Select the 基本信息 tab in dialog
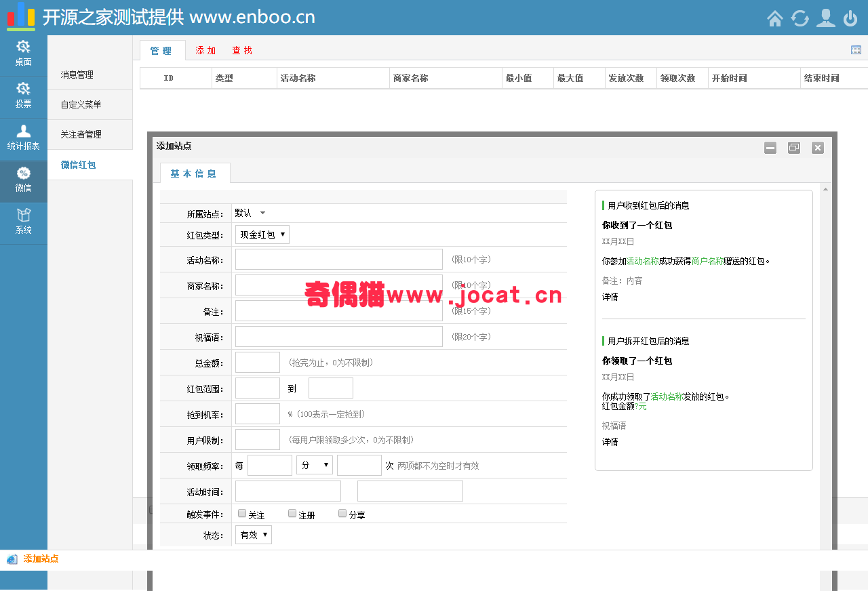Screen dimensions: 868x591 click(195, 174)
